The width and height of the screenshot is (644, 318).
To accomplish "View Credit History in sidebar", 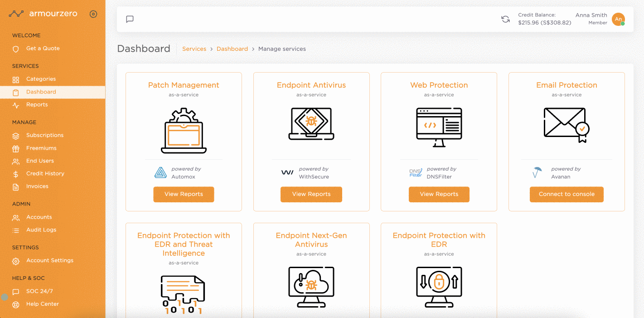I will pos(45,173).
